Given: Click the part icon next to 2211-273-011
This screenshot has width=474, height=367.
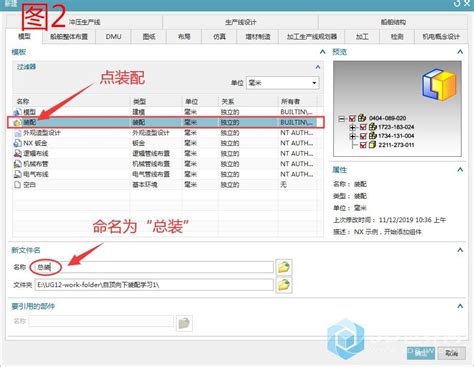Looking at the screenshot, I should point(372,145).
